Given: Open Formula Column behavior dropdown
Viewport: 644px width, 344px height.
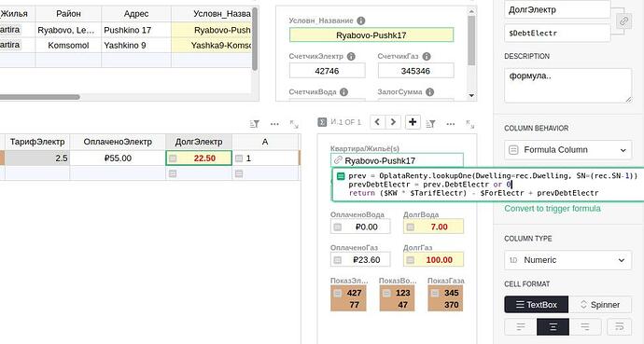Looking at the screenshot, I should pos(568,150).
